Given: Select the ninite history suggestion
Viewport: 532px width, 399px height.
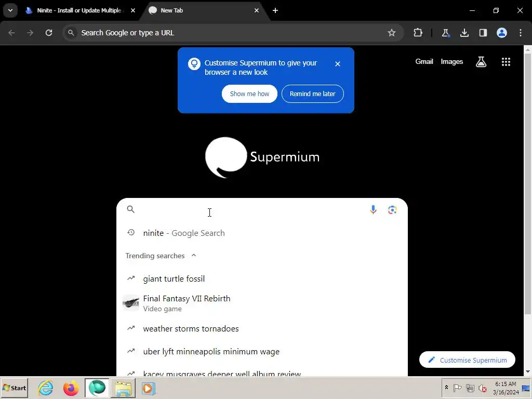Looking at the screenshot, I should pos(262,233).
